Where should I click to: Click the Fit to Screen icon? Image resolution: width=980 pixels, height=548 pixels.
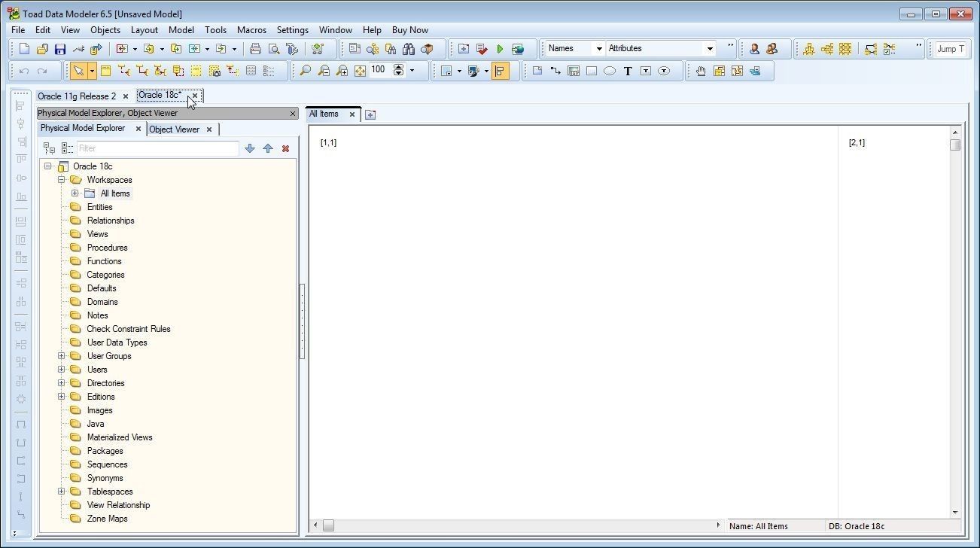(x=360, y=71)
